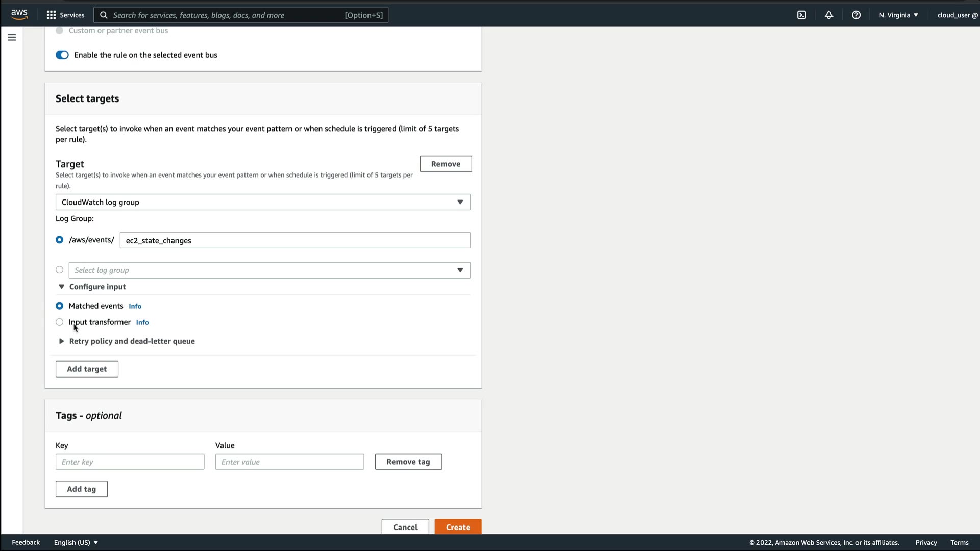Image resolution: width=980 pixels, height=551 pixels.
Task: Choose the Select log group radio option
Action: 60,270
